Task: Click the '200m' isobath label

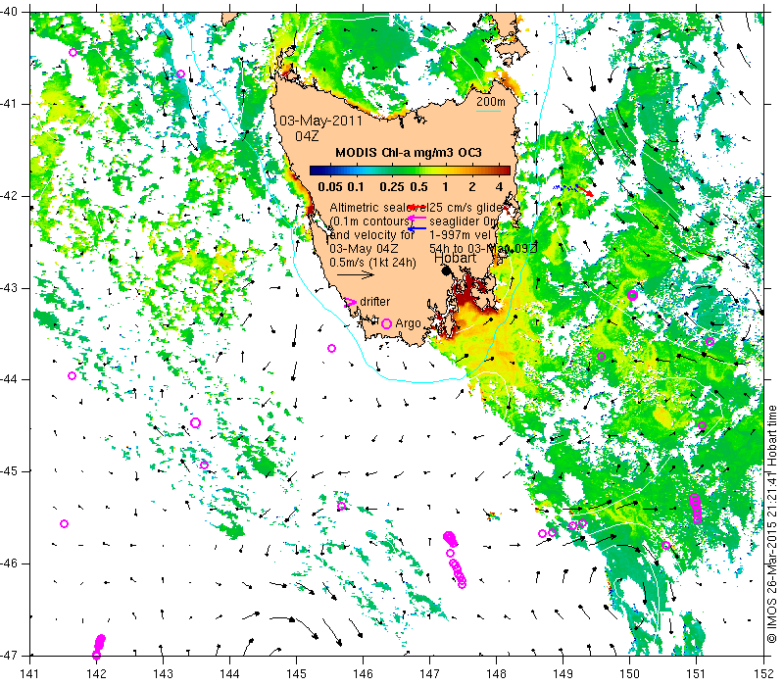Action: 491,102
